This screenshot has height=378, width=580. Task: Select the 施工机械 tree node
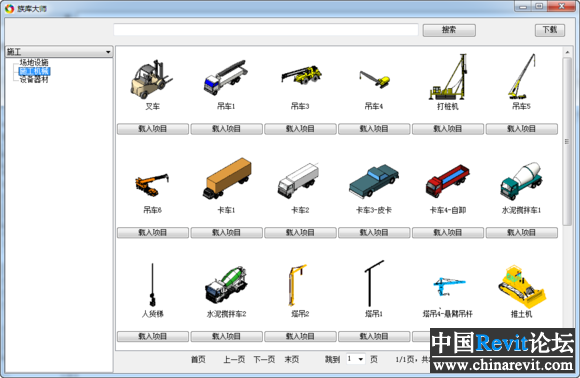click(34, 71)
